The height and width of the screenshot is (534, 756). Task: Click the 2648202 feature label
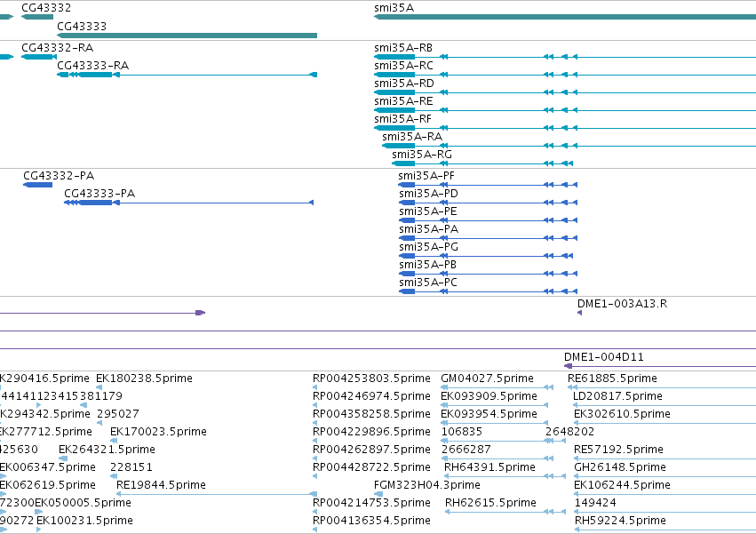[570, 432]
